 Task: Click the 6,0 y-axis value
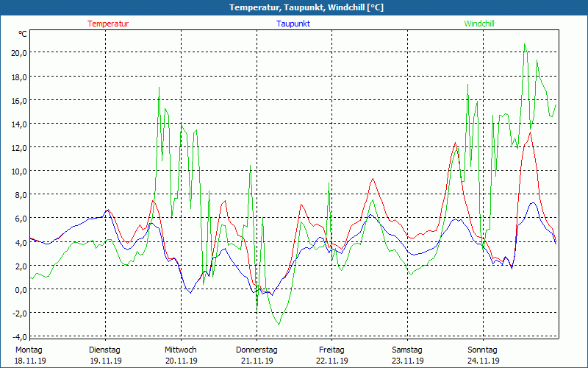(21, 219)
